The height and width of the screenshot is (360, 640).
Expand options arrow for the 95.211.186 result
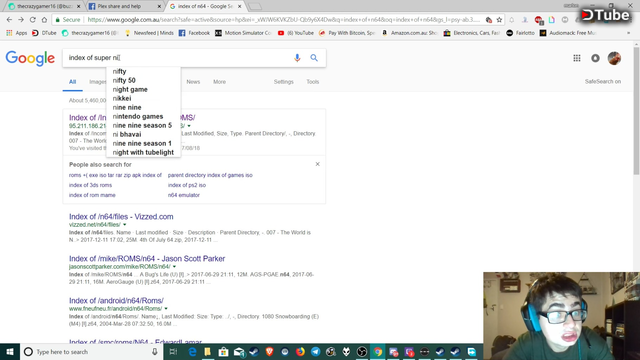point(189,126)
